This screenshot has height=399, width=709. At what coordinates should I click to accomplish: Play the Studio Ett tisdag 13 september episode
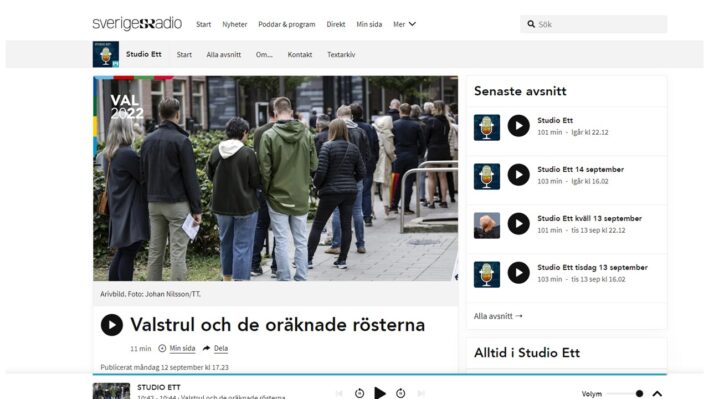tap(519, 273)
